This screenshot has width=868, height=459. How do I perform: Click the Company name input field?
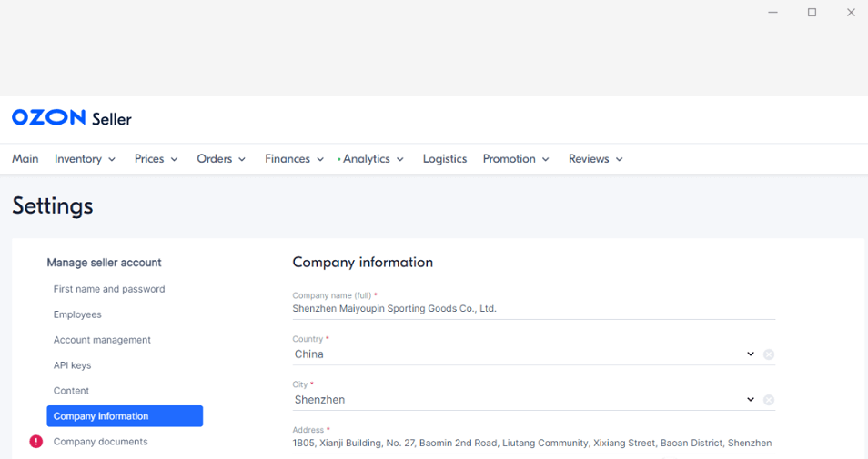532,309
